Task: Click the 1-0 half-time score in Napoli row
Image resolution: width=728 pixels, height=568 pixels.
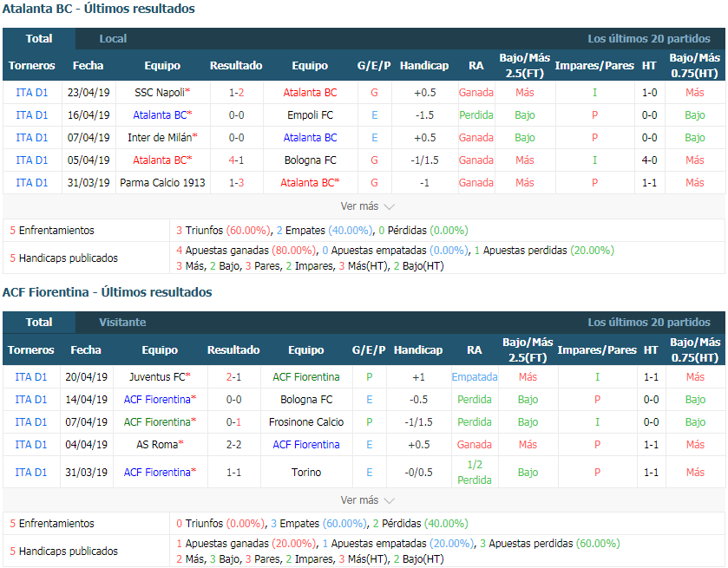Action: click(x=650, y=92)
